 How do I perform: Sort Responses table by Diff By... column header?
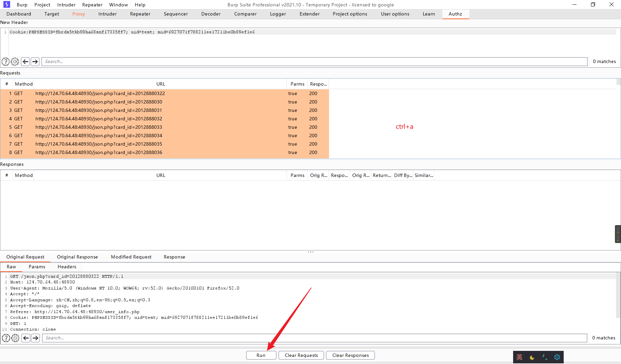403,175
